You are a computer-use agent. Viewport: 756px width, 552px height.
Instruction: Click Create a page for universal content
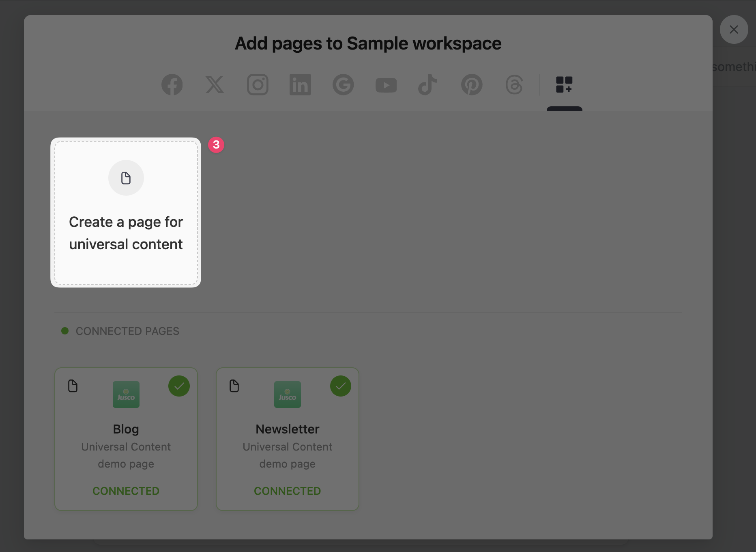click(126, 233)
